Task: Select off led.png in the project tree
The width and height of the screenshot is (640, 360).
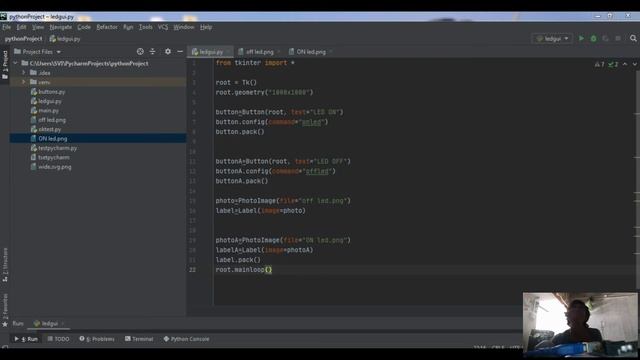Action: 52,120
